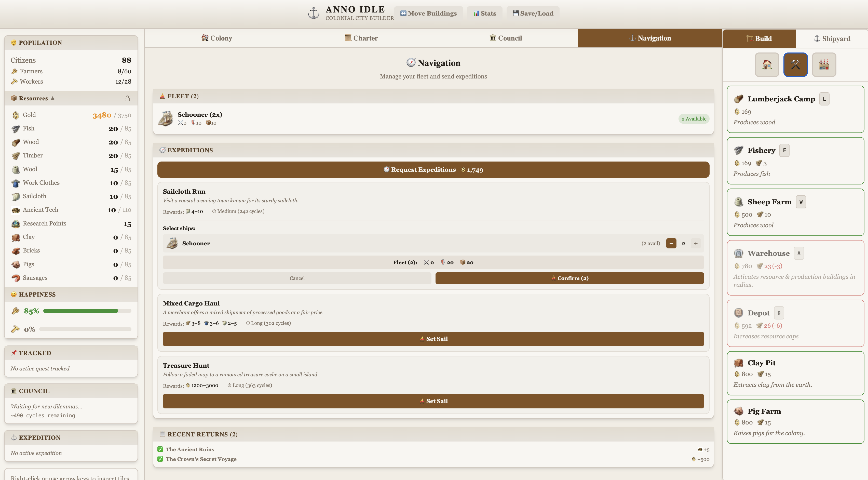Decrease Schooner count with minus button
The height and width of the screenshot is (480, 868).
[x=671, y=243]
